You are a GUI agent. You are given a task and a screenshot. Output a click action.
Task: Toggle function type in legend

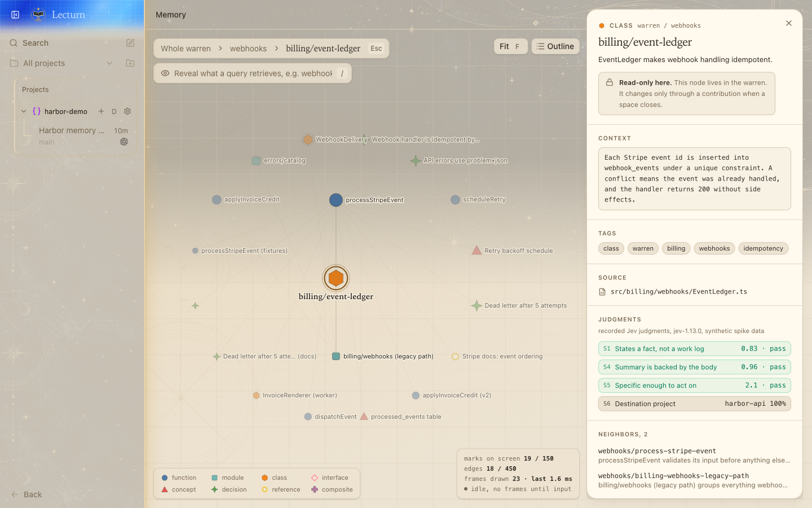179,478
